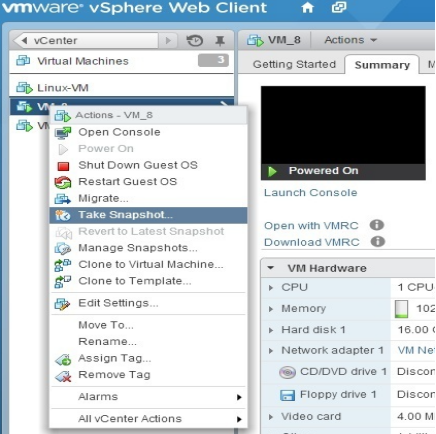Select Manage Snapshots... menu entry

click(x=148, y=248)
